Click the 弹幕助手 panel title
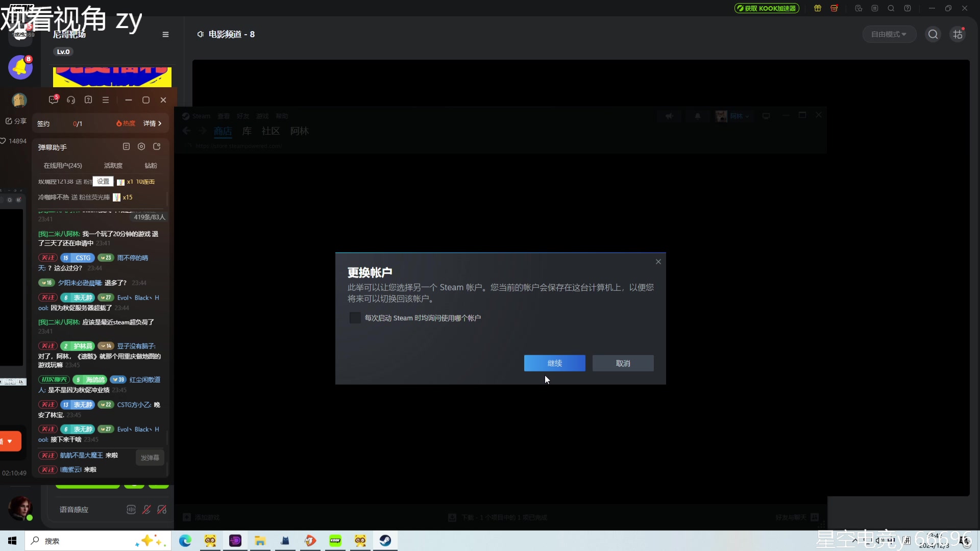The width and height of the screenshot is (980, 551). pos(53,147)
